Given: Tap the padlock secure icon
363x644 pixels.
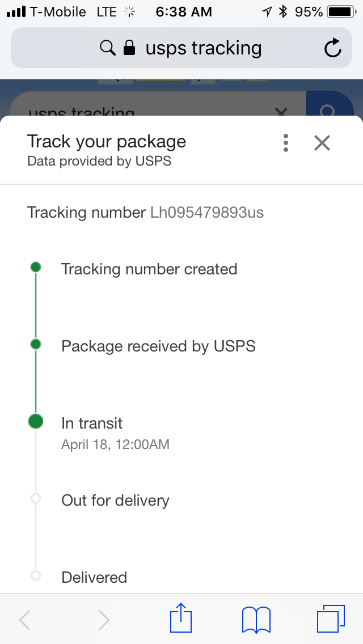Looking at the screenshot, I should click(x=129, y=48).
